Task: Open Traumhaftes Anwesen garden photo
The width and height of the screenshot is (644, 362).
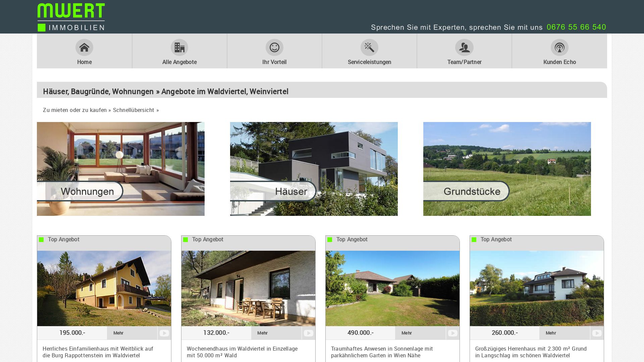Action: tap(392, 288)
